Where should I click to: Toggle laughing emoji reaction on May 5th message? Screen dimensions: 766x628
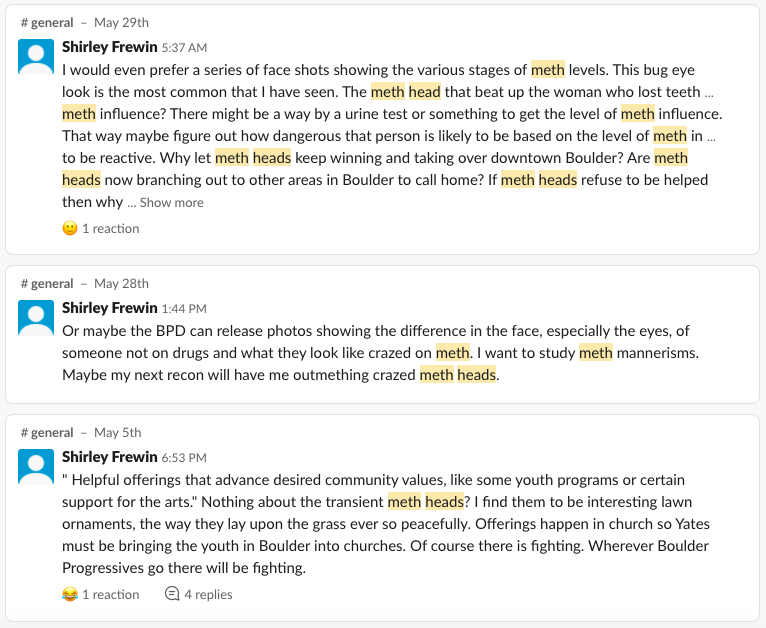100,594
